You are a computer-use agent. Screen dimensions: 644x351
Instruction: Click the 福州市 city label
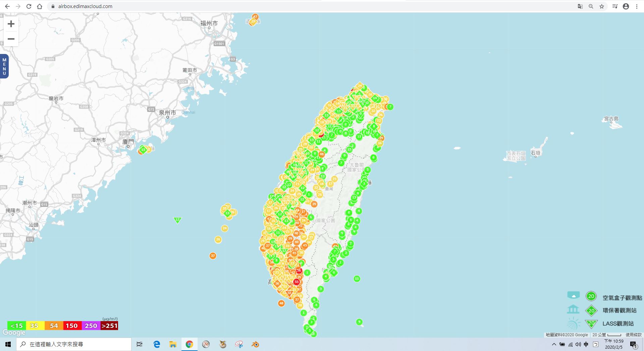tap(209, 23)
